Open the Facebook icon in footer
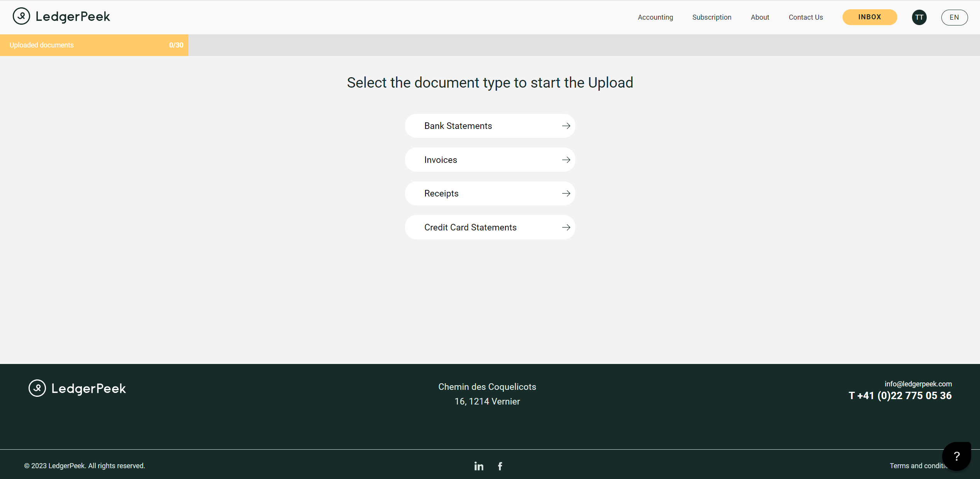The image size is (980, 479). click(x=500, y=466)
